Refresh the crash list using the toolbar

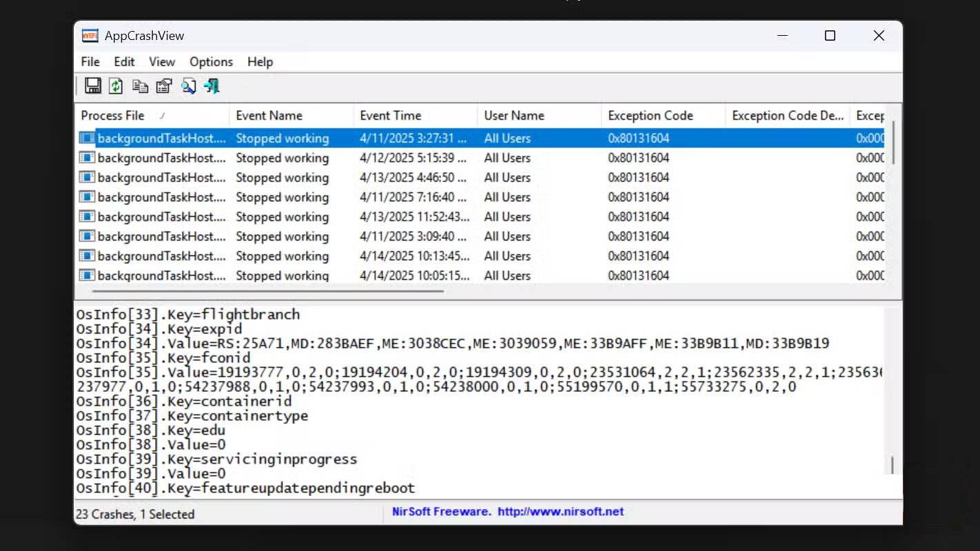tap(116, 86)
